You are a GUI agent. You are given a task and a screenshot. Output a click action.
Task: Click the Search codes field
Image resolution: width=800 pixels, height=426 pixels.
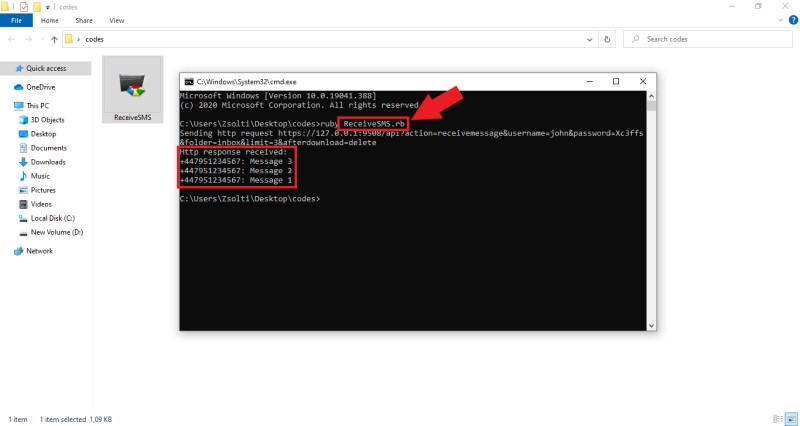point(707,39)
